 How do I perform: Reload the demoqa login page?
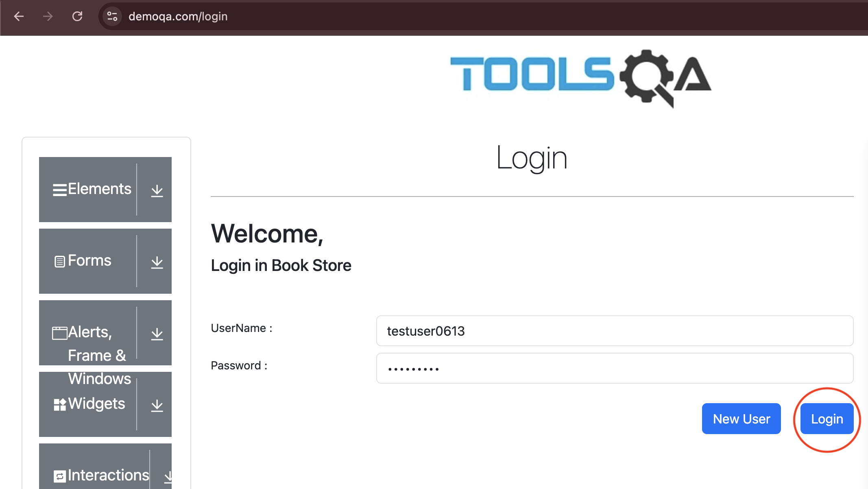(x=77, y=16)
